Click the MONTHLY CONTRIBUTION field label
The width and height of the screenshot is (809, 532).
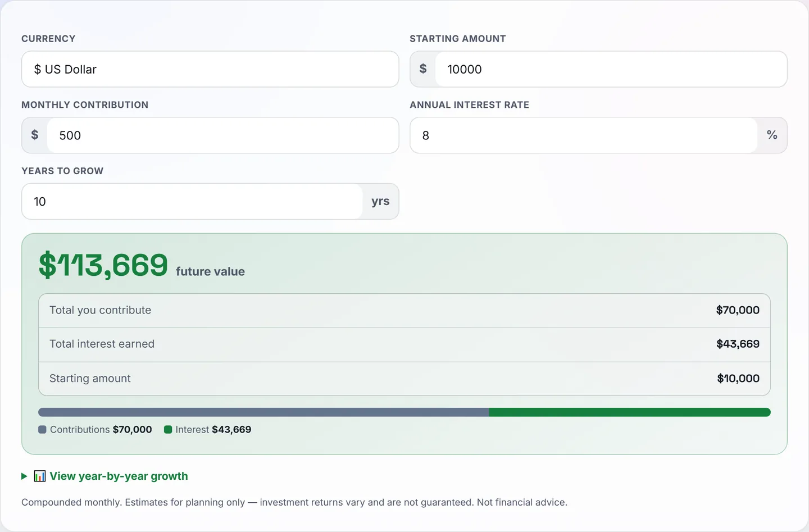(x=85, y=105)
